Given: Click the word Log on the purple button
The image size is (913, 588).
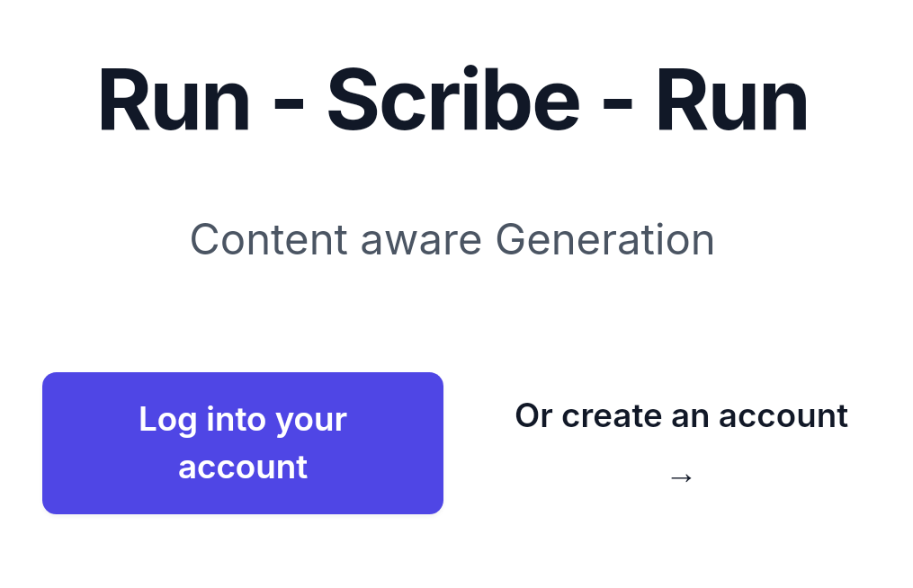Looking at the screenshot, I should [x=167, y=420].
